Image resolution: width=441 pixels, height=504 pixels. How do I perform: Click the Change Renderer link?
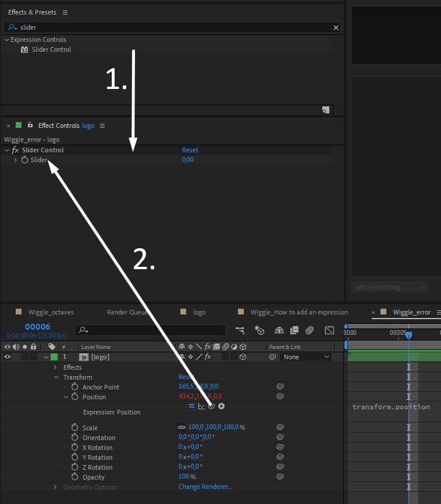click(205, 487)
